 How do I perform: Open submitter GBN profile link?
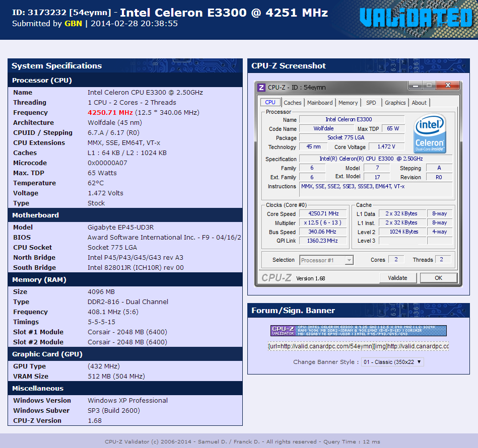pyautogui.click(x=73, y=24)
